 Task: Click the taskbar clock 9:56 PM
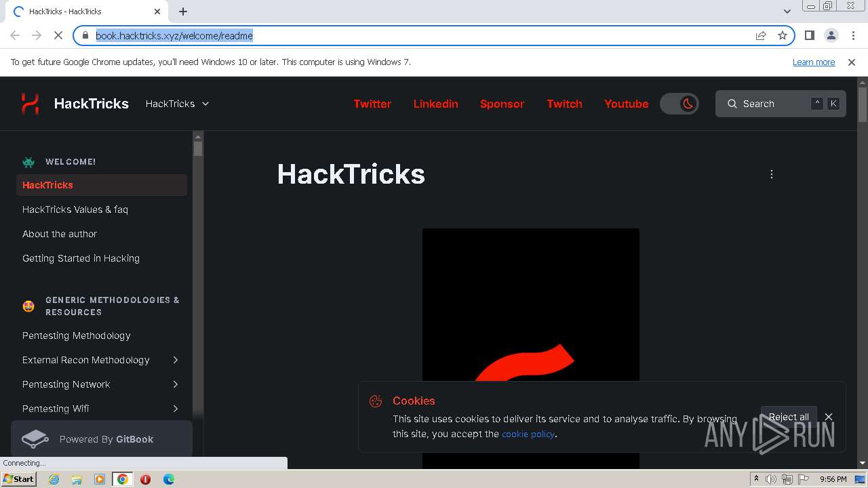833,479
